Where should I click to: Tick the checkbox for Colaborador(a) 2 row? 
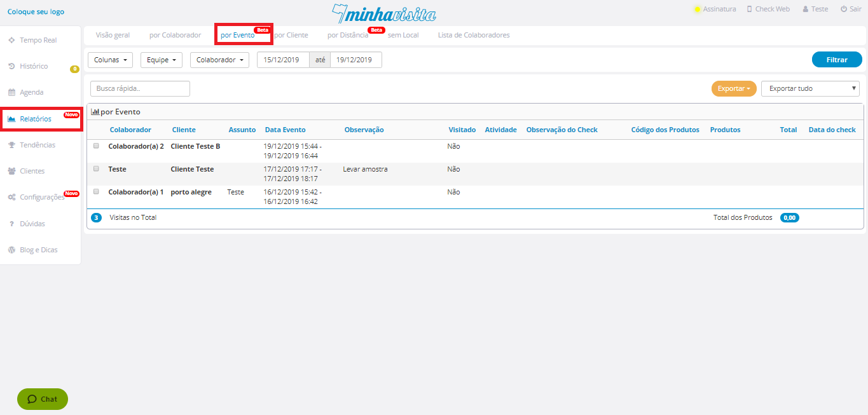click(97, 146)
